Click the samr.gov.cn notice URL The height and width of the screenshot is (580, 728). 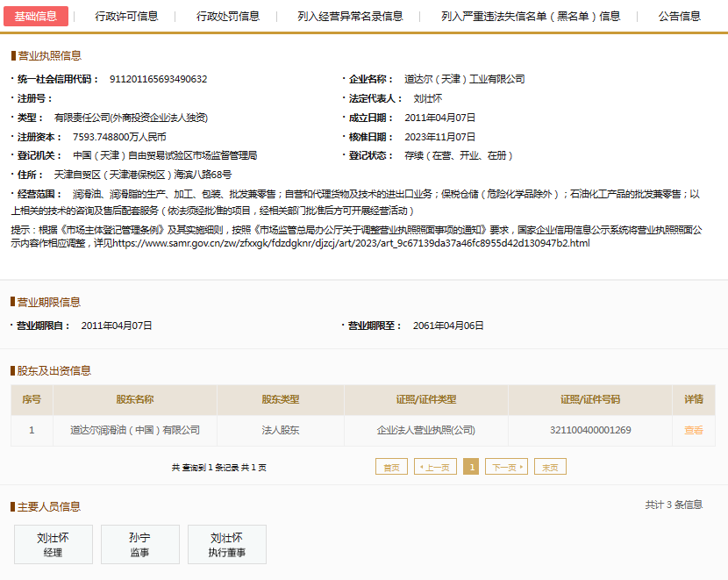point(352,243)
